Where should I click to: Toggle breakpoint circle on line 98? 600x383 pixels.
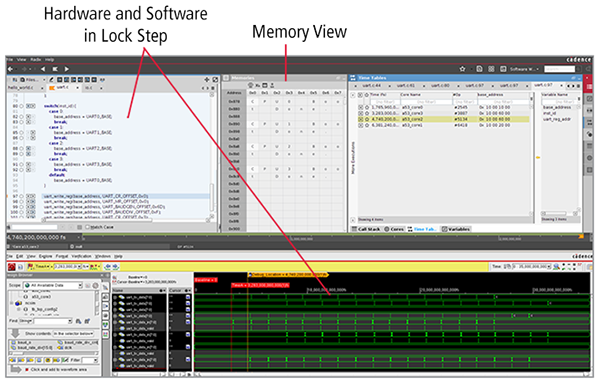coord(21,201)
